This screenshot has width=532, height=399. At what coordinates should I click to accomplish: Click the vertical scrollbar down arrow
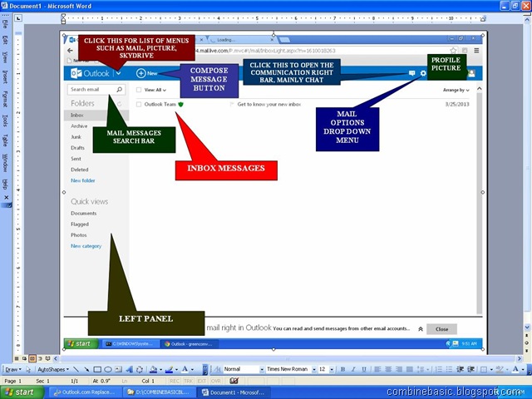click(527, 328)
